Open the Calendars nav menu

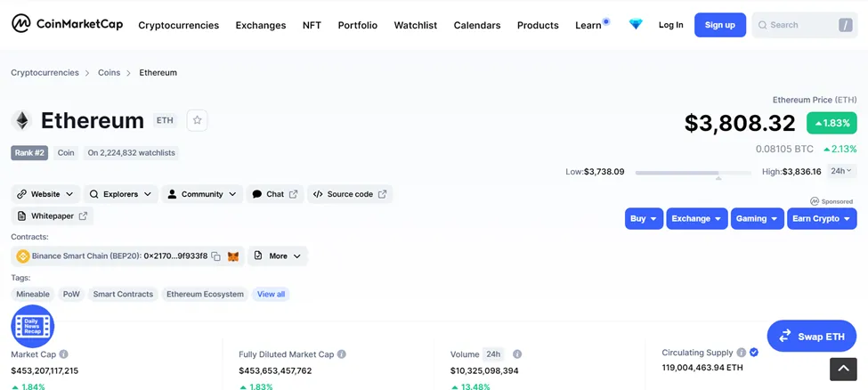coord(477,26)
